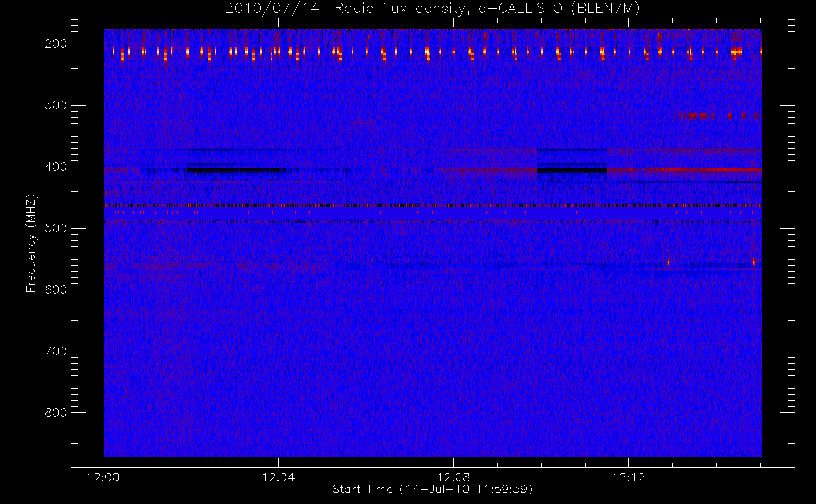The height and width of the screenshot is (504, 816).
Task: Click the 200 frequency tick label
Action: [55, 44]
